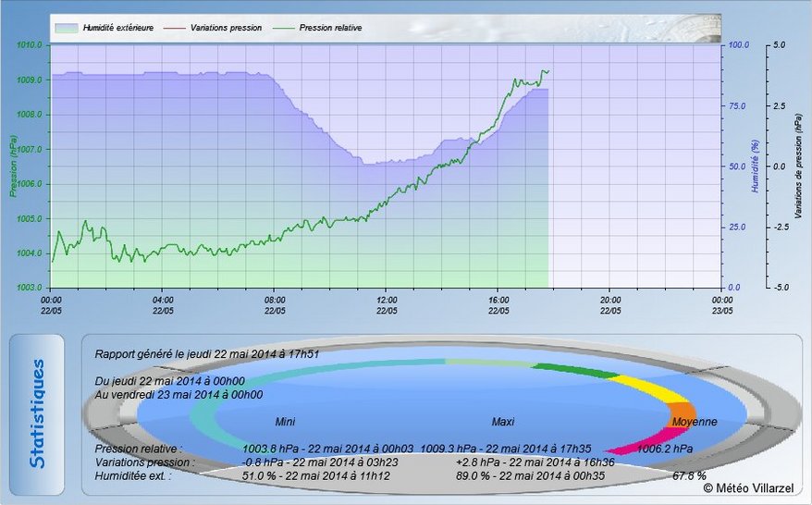Click the © Météo Villarzel credit
Image resolution: width=812 pixels, height=505 pixels.
[748, 488]
